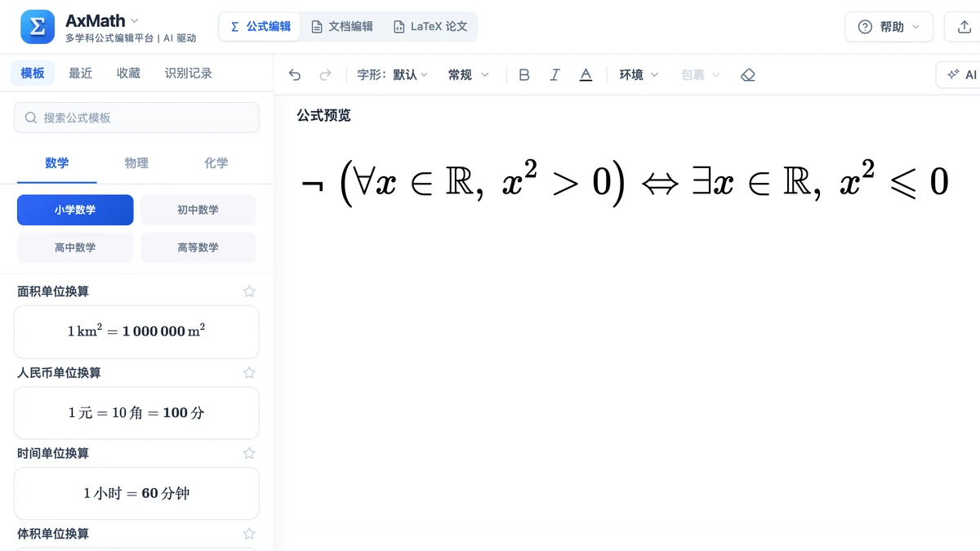Screen dimensions: 980x551
Task: Focus the 搜索公式模板 search field
Action: (137, 118)
